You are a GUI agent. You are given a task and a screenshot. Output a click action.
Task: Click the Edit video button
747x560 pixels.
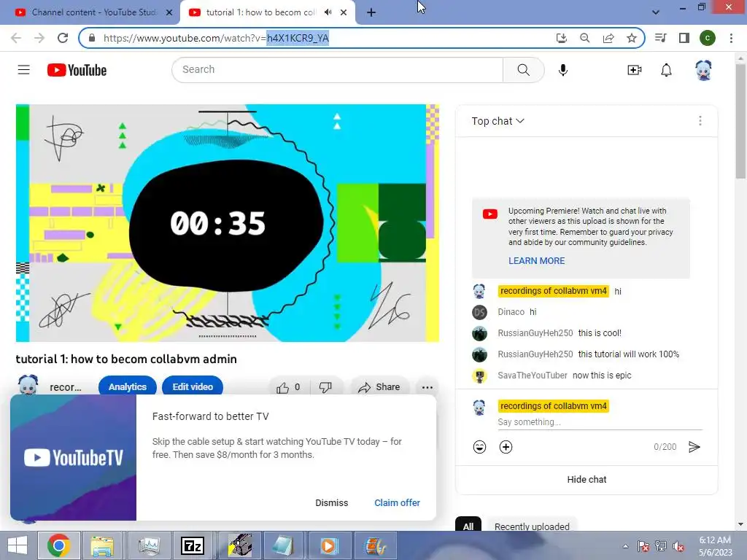pos(193,386)
